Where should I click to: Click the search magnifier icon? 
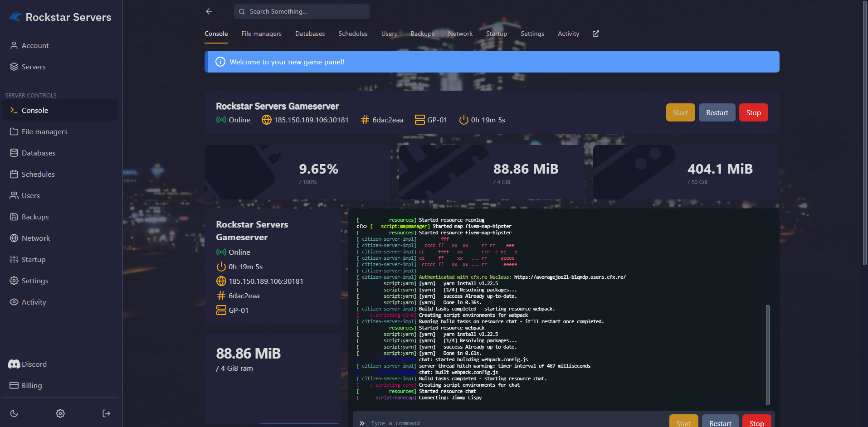tap(242, 11)
